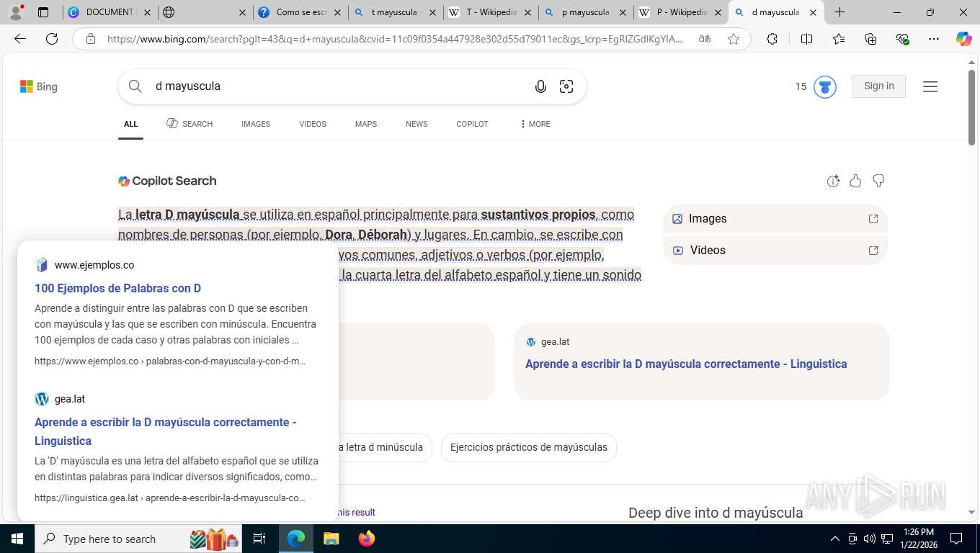Click the Bing search input field

(339, 86)
